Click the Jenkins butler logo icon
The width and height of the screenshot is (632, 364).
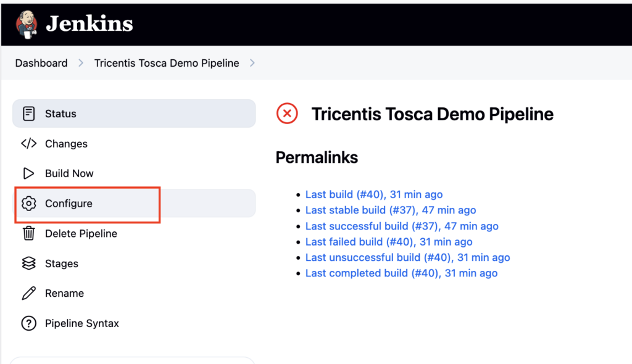coord(27,25)
